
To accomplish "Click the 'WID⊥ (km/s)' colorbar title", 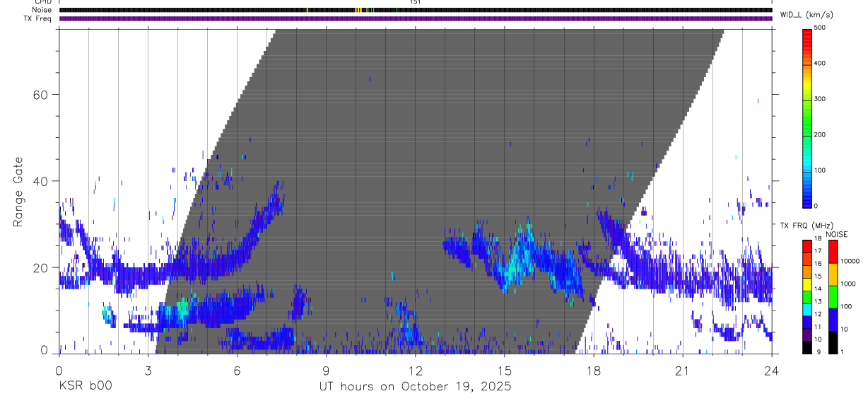I will coord(807,14).
